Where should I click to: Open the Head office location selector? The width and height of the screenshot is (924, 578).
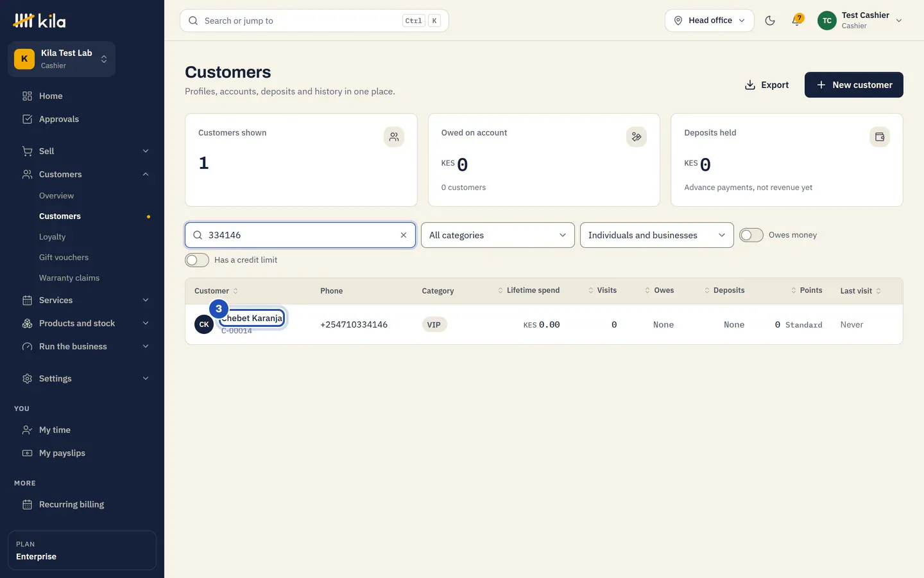[710, 21]
